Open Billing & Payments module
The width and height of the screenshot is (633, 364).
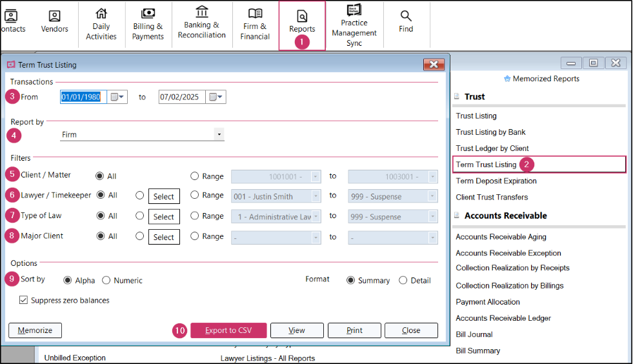(148, 25)
